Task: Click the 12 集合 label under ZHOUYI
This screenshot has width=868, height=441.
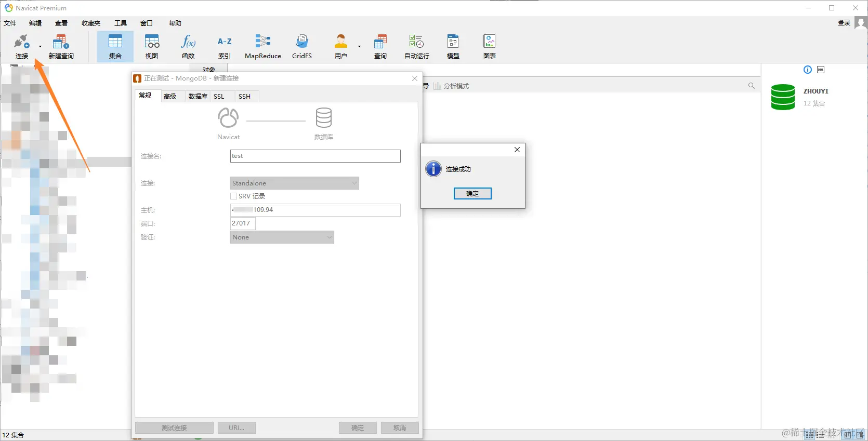Action: click(x=814, y=103)
